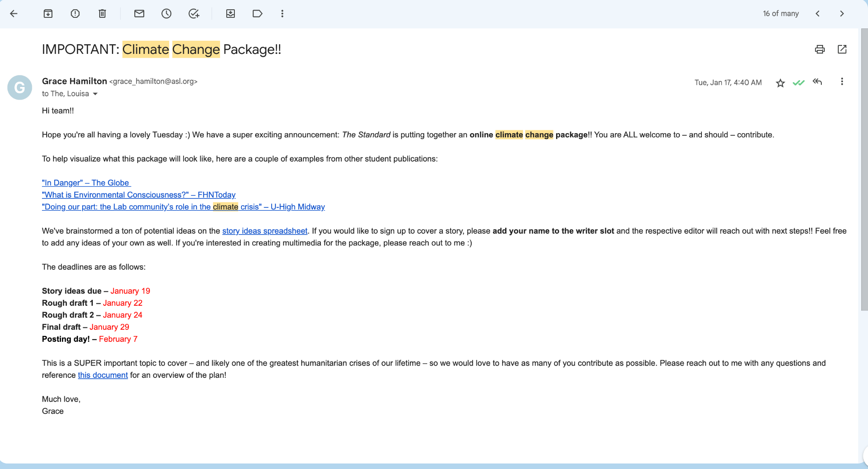Print the entire email

[x=820, y=49]
